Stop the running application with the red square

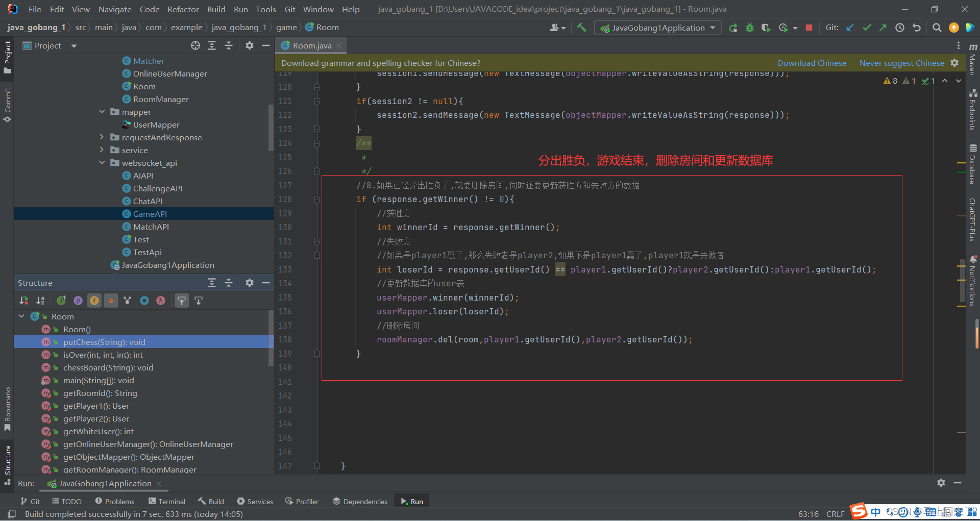coord(809,28)
